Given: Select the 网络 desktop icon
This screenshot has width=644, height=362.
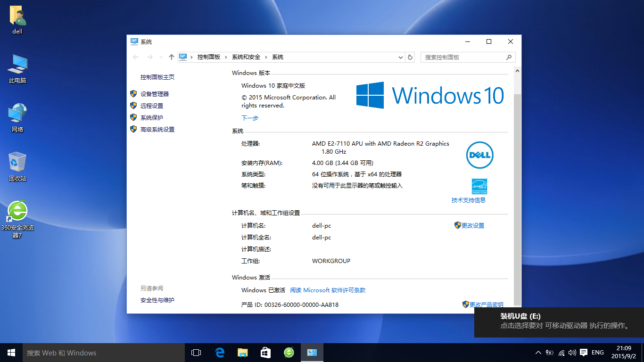Looking at the screenshot, I should (x=17, y=118).
